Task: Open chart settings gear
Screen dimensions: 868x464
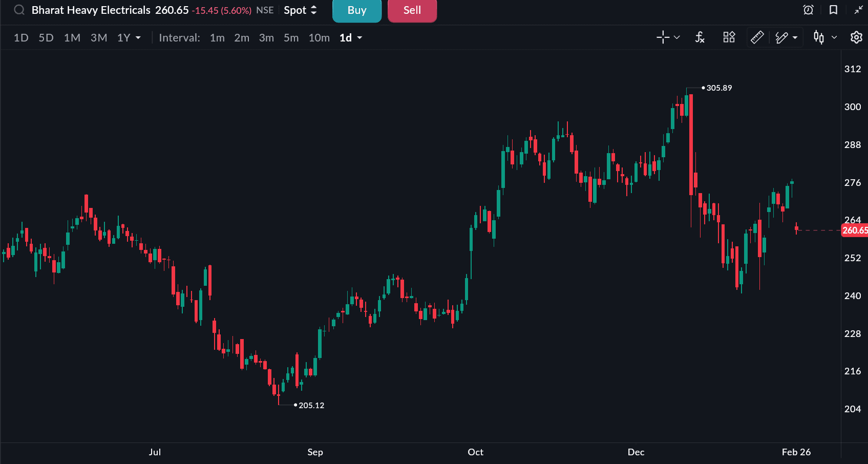Action: tap(856, 37)
